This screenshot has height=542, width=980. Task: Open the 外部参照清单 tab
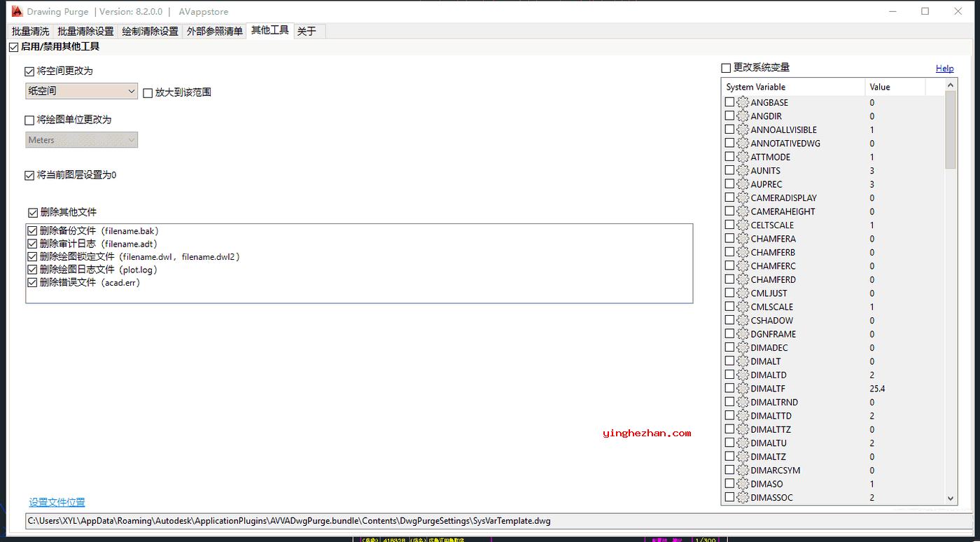(214, 32)
